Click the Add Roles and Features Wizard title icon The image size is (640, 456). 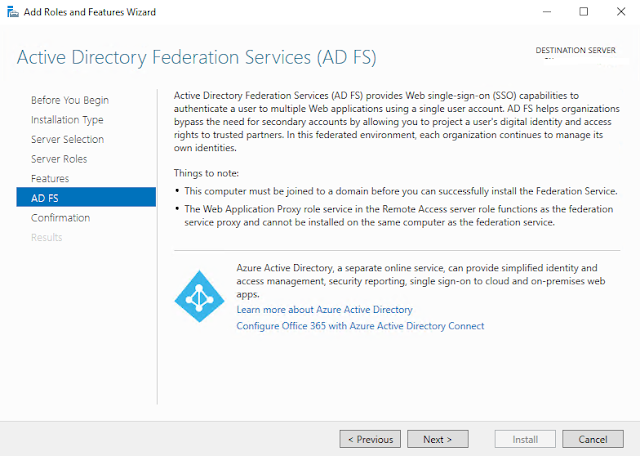click(x=10, y=10)
